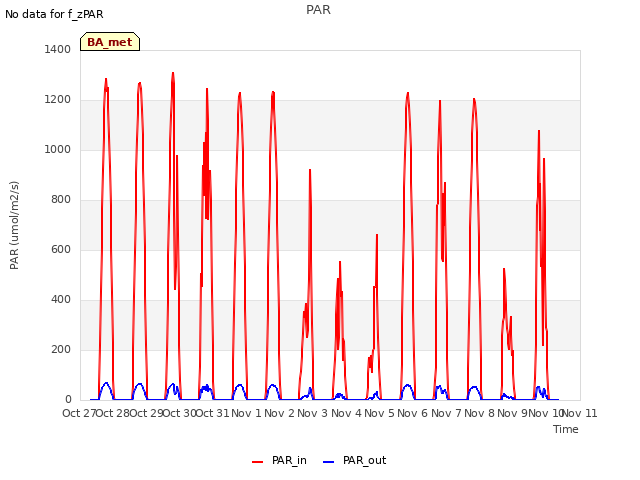Viewport: 640px width, 480px height.
Task: Click the Nov 2 x-axis tick label
Action: pyautogui.click(x=280, y=413)
